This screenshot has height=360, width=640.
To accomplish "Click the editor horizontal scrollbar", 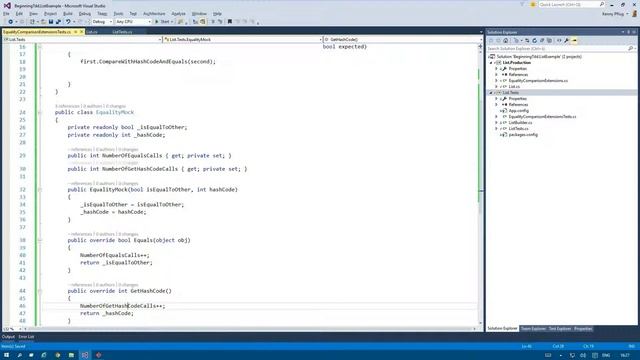I will coord(249,329).
